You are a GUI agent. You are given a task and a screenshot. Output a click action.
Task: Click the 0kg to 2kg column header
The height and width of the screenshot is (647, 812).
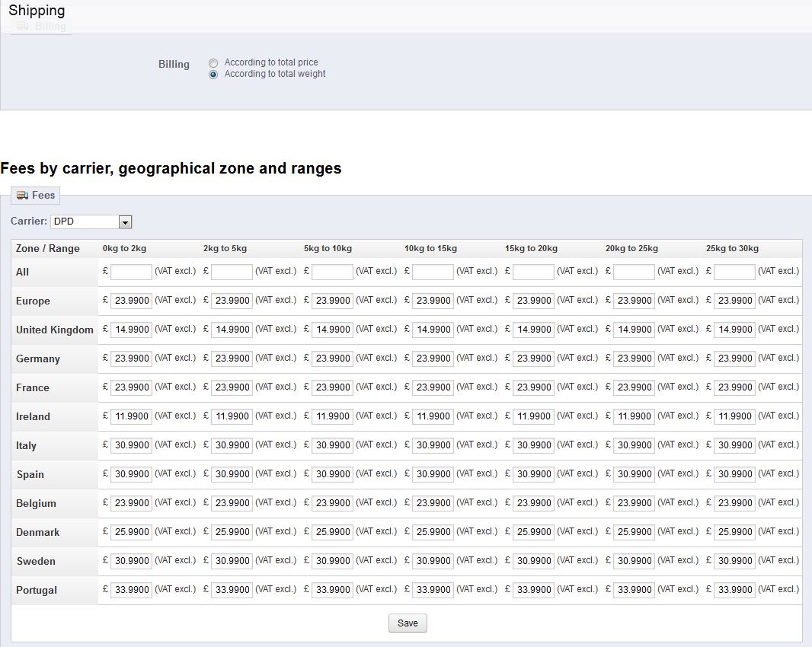pos(124,248)
